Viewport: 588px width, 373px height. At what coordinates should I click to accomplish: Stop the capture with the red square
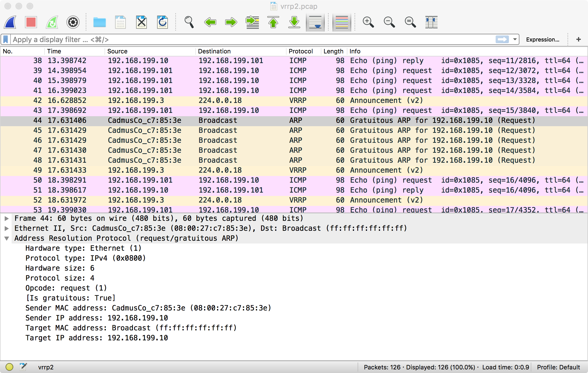(x=31, y=22)
